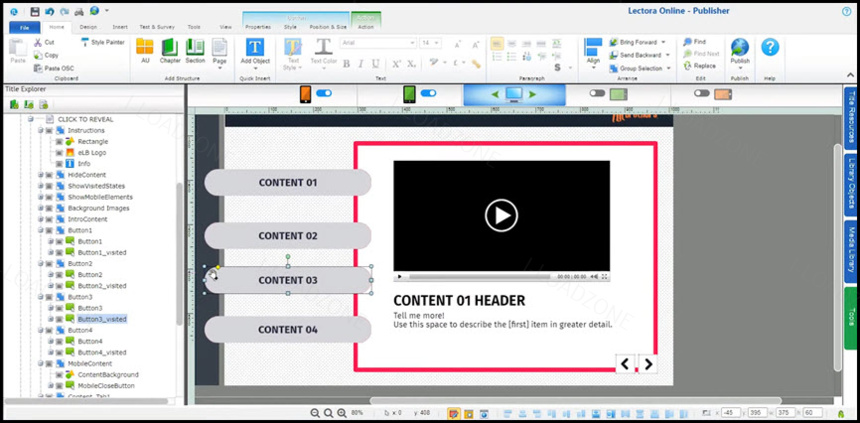Click the Text Color icon
This screenshot has height=423, width=860.
324,47
